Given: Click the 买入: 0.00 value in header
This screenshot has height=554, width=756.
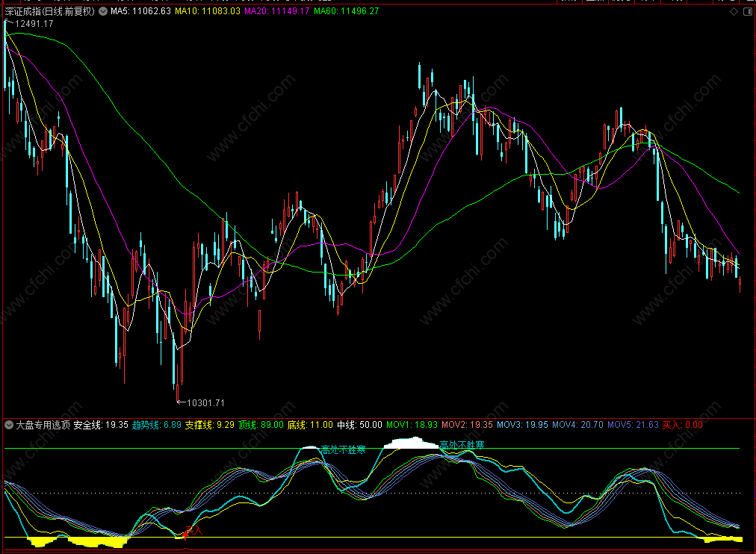Looking at the screenshot, I should point(682,425).
